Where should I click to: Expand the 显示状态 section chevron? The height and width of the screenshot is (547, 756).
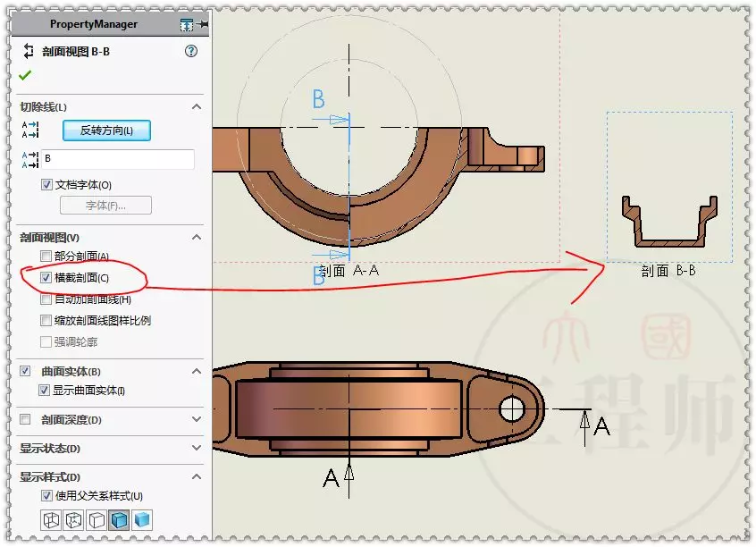click(197, 448)
